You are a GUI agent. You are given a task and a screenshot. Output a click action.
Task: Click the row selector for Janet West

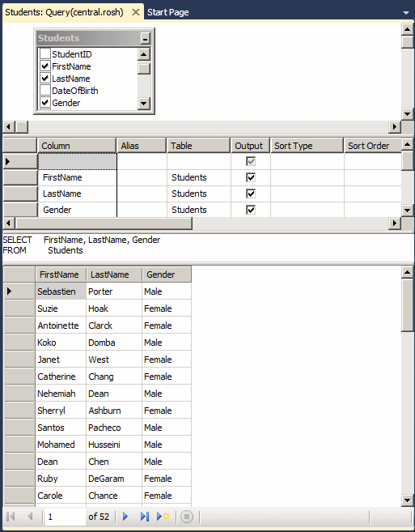[x=19, y=360]
